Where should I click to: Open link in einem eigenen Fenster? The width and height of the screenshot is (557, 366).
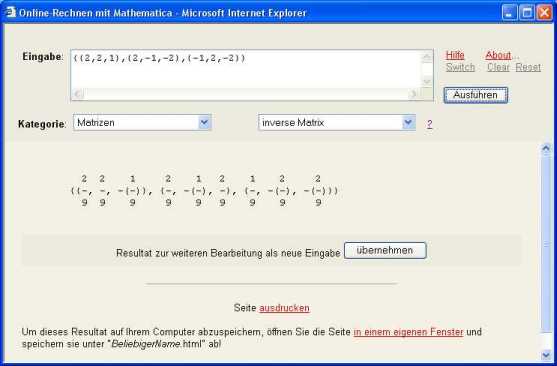[x=408, y=332]
